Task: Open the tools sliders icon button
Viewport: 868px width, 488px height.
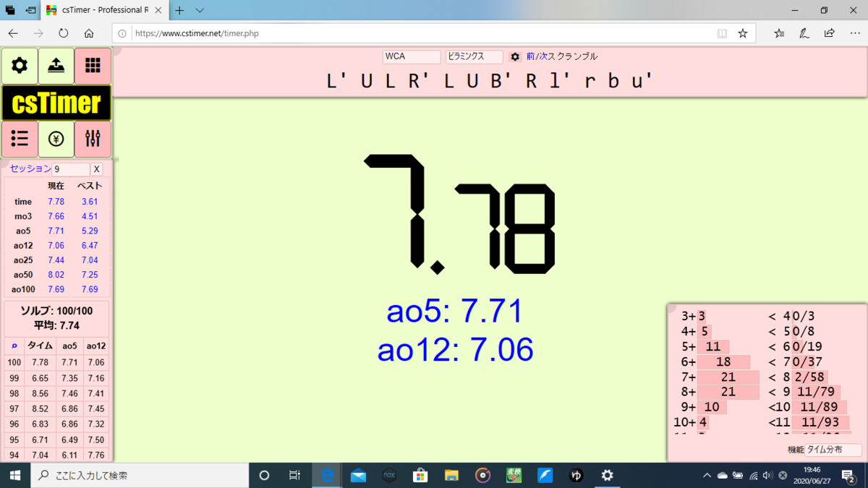Action: pyautogui.click(x=93, y=139)
